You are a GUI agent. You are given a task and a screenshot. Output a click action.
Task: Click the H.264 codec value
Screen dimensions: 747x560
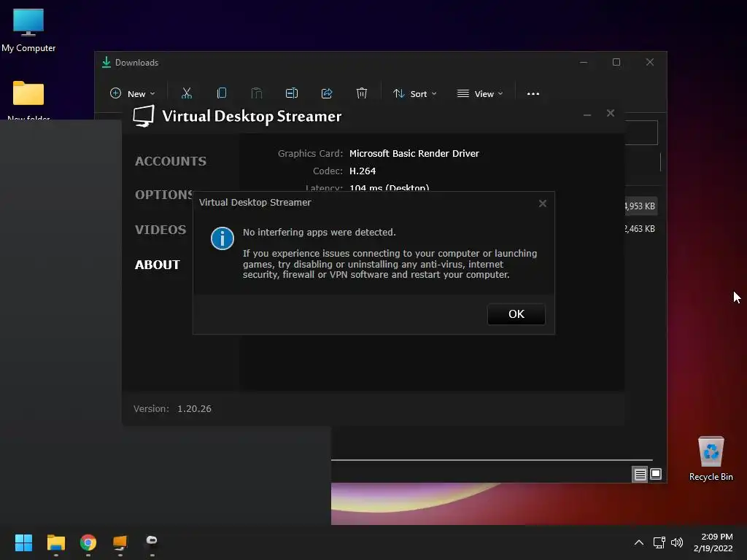click(363, 171)
